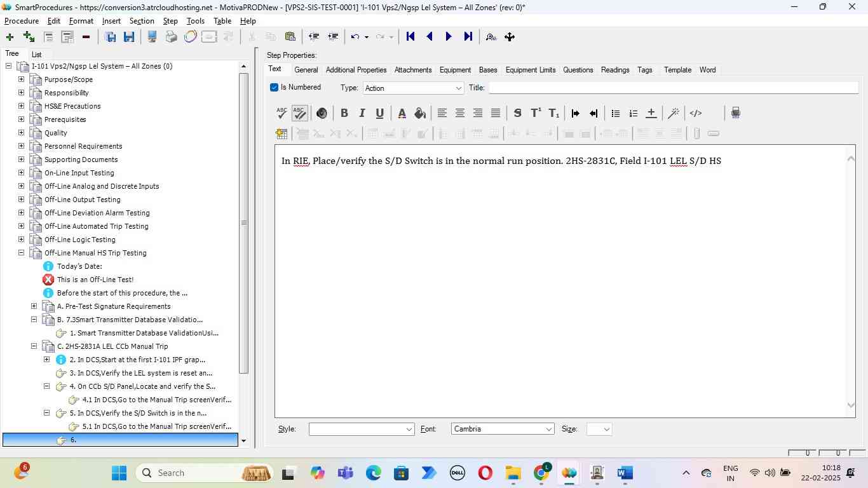868x488 pixels.
Task: Apply subscript formatting
Action: [553, 113]
